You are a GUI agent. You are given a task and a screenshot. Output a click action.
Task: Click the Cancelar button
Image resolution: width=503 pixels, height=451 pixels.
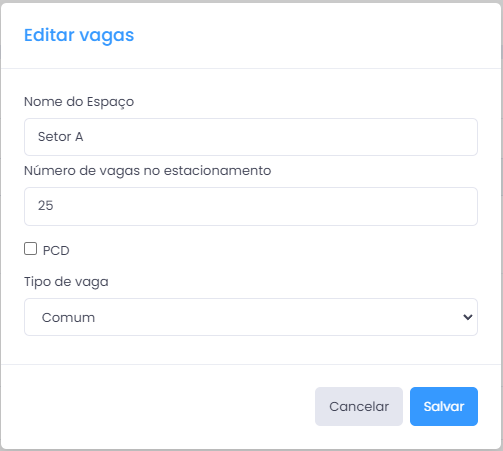pyautogui.click(x=359, y=406)
